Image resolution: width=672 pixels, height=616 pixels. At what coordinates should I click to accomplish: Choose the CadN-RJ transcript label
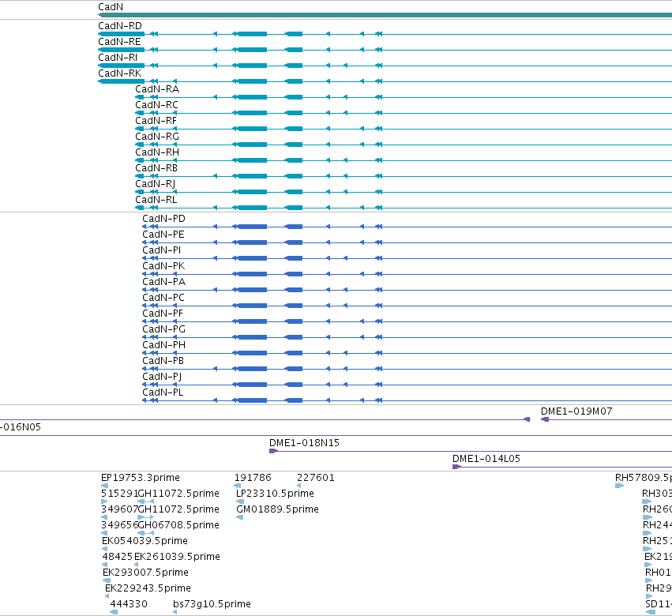156,184
